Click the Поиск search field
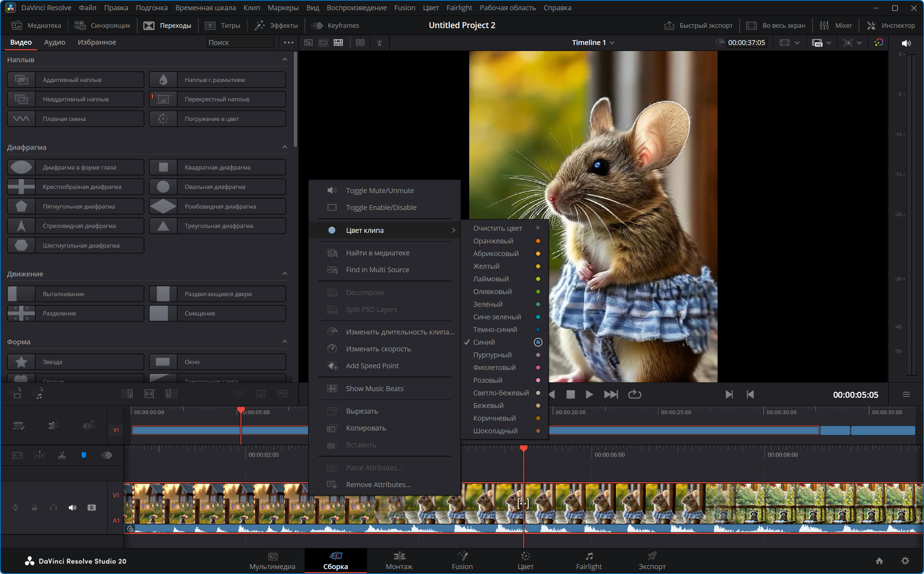Viewport: 924px width, 574px height. tap(240, 43)
